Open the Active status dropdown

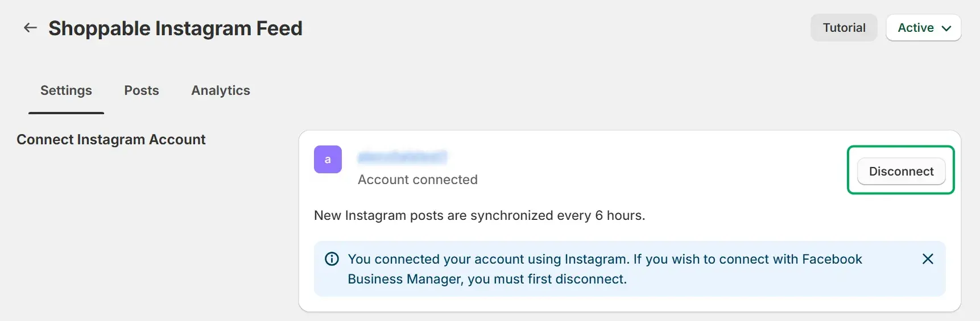click(x=924, y=28)
